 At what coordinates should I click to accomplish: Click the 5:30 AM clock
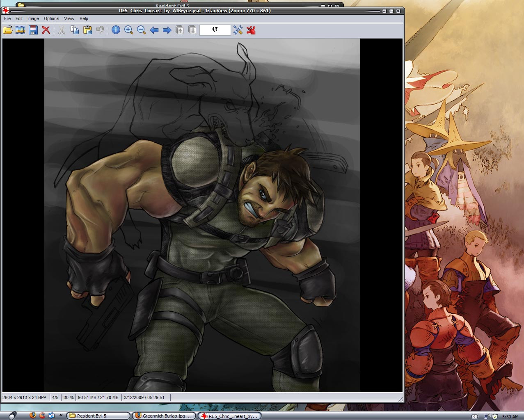(510, 417)
